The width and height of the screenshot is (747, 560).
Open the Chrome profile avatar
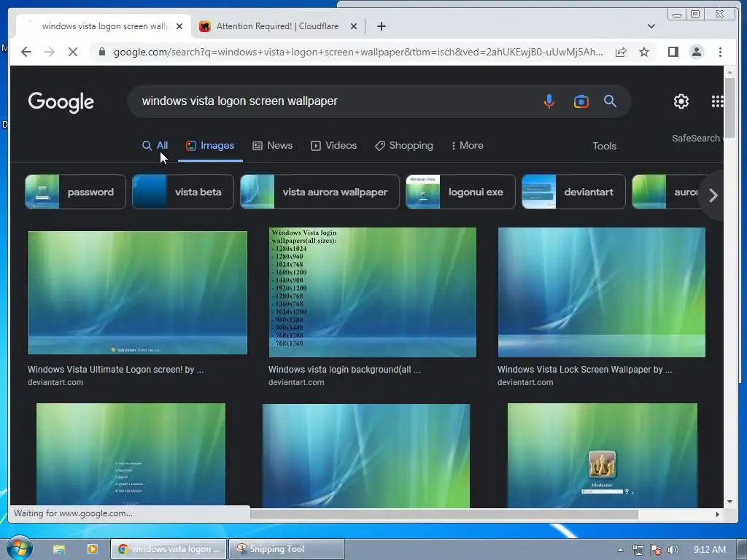coord(697,52)
